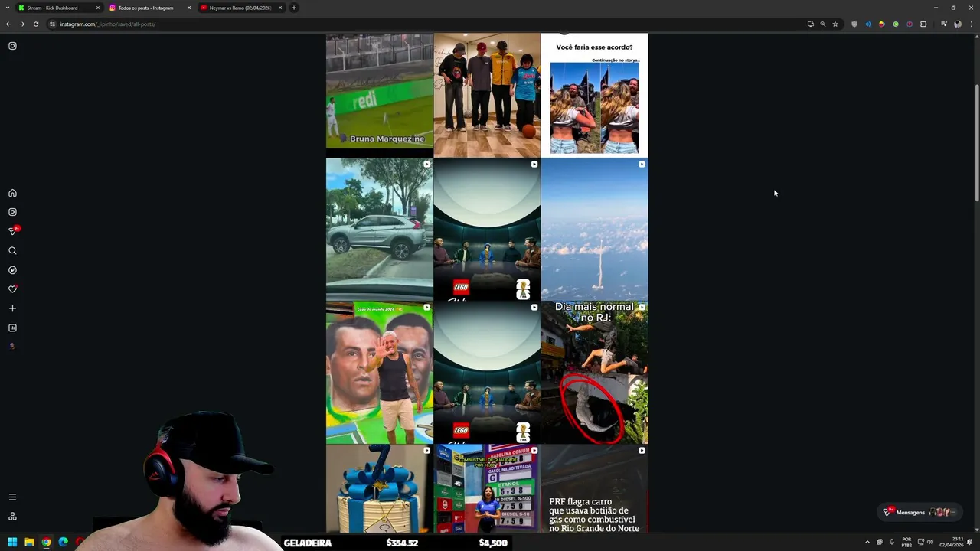Close the Kick Dashboard tab
This screenshot has height=551, width=980.
click(98, 8)
